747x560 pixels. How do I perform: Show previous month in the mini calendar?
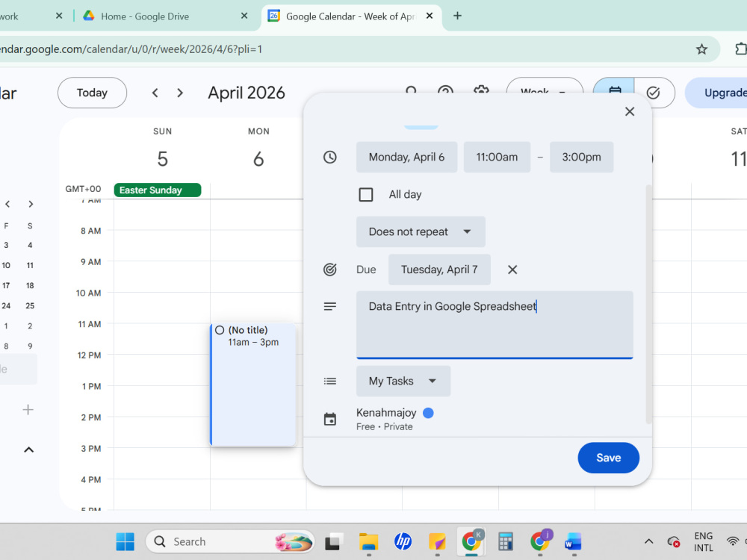7,204
